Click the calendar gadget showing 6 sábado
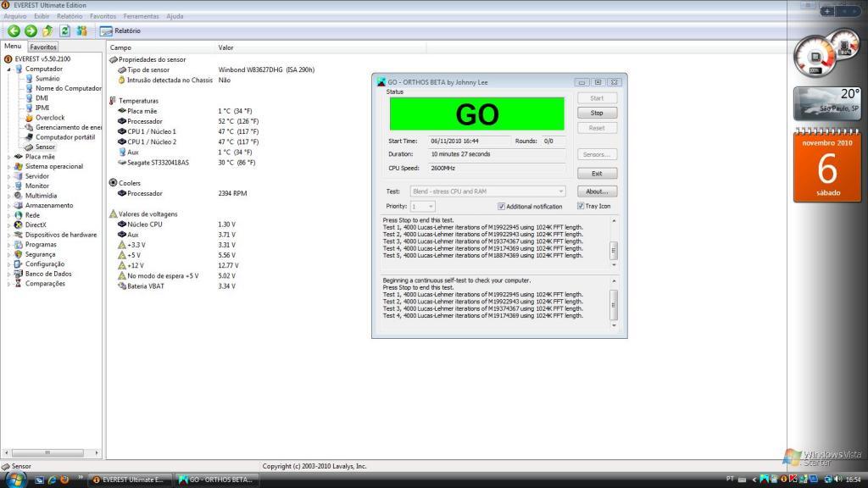The height and width of the screenshot is (488, 868). 827,165
